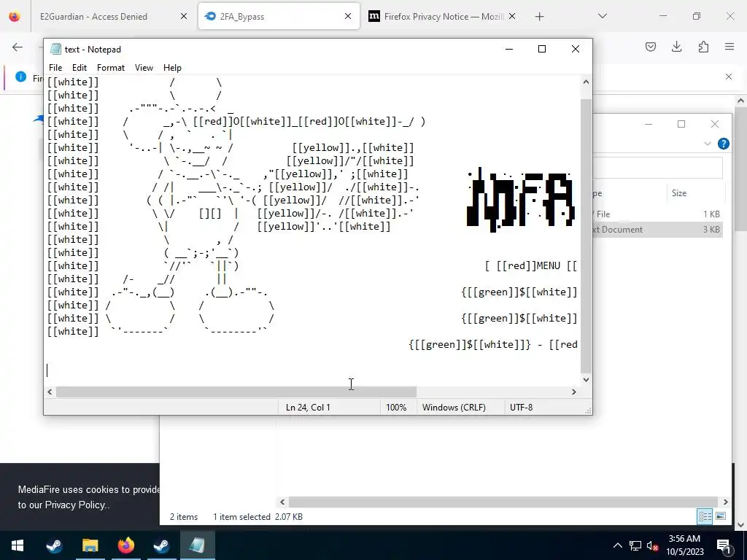Click Firefox logo in tab bar
This screenshot has height=560, width=747.
pyautogui.click(x=15, y=16)
